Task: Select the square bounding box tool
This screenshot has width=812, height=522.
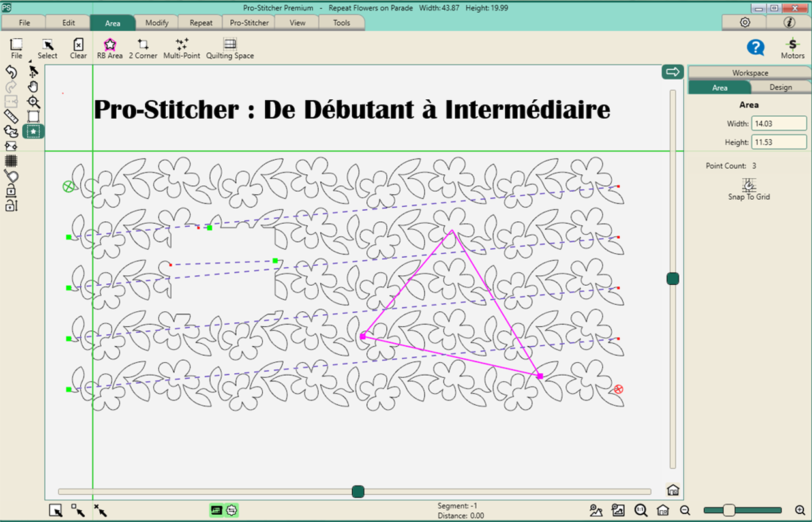Action: (x=33, y=116)
